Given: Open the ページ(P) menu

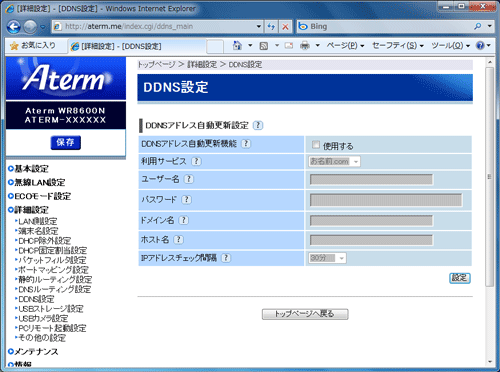Looking at the screenshot, I should click(x=345, y=46).
